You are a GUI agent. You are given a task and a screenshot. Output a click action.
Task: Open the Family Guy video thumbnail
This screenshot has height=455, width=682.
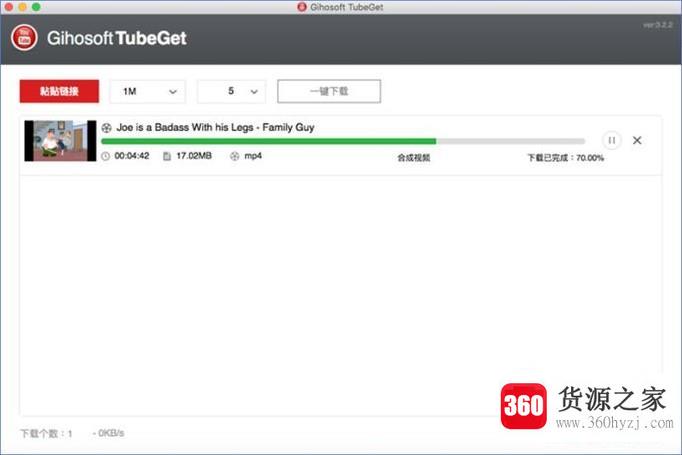pyautogui.click(x=60, y=141)
